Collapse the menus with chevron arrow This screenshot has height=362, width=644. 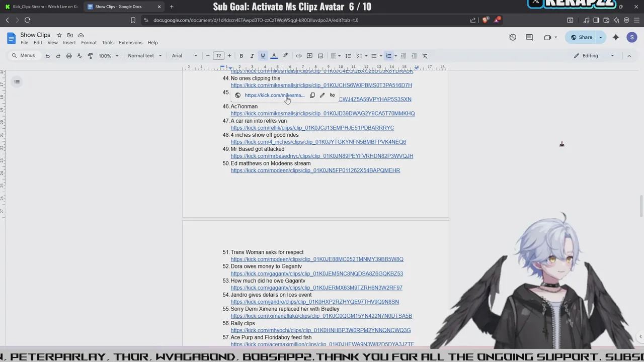coord(629,56)
